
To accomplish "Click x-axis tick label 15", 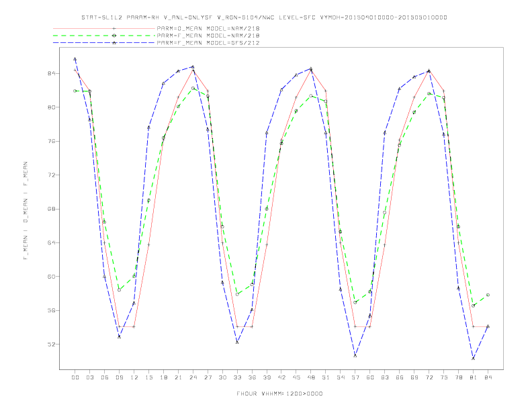I will [x=149, y=377].
